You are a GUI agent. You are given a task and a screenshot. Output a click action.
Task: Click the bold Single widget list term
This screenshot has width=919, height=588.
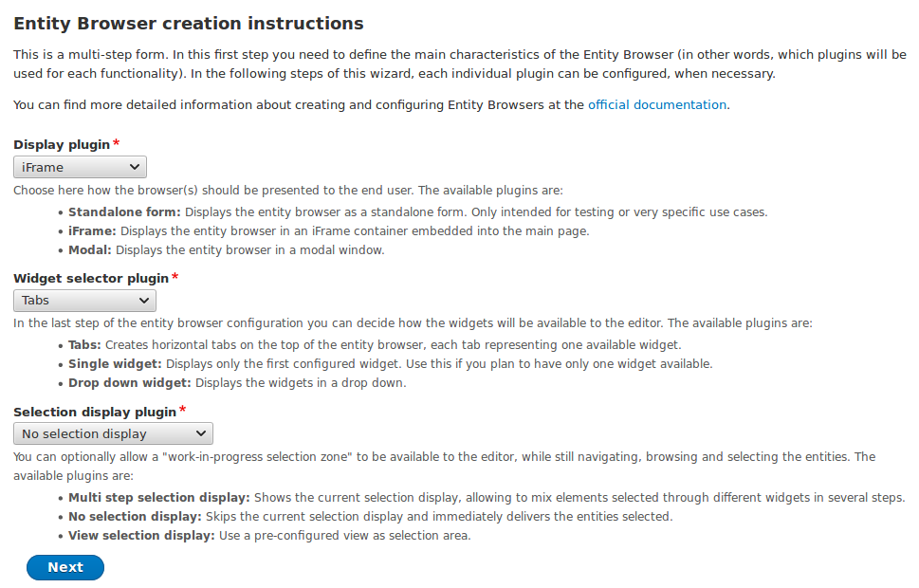pyautogui.click(x=115, y=364)
